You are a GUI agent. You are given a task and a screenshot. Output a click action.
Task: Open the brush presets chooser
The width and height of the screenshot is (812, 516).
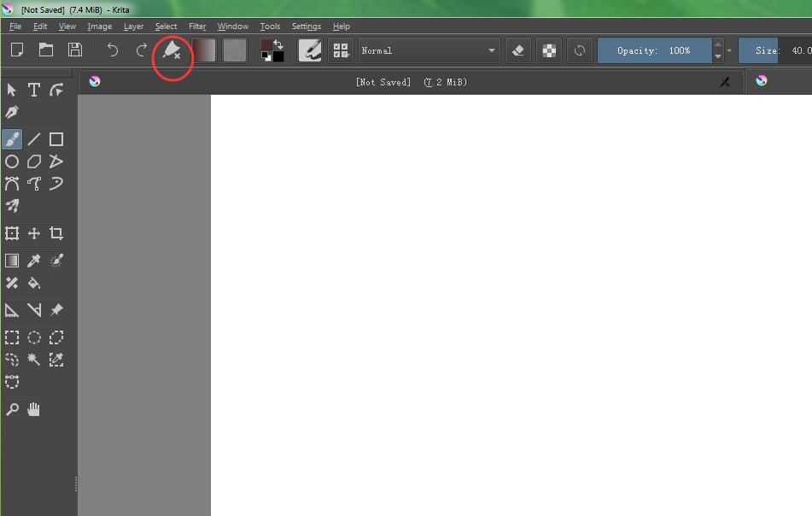tap(341, 50)
